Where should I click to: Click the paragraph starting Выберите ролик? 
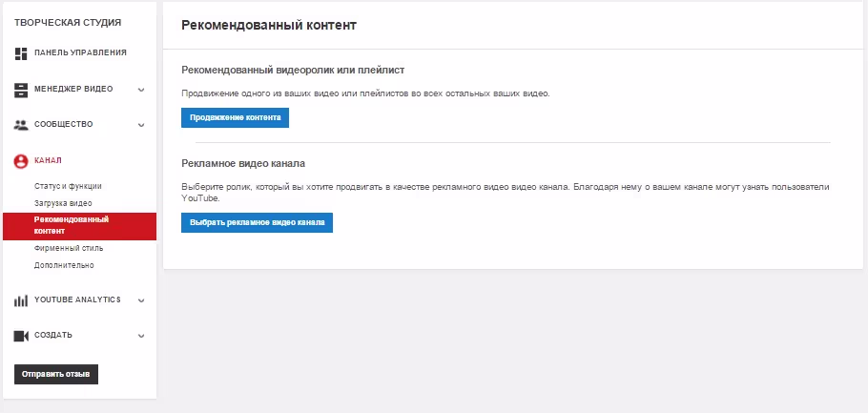click(x=506, y=192)
